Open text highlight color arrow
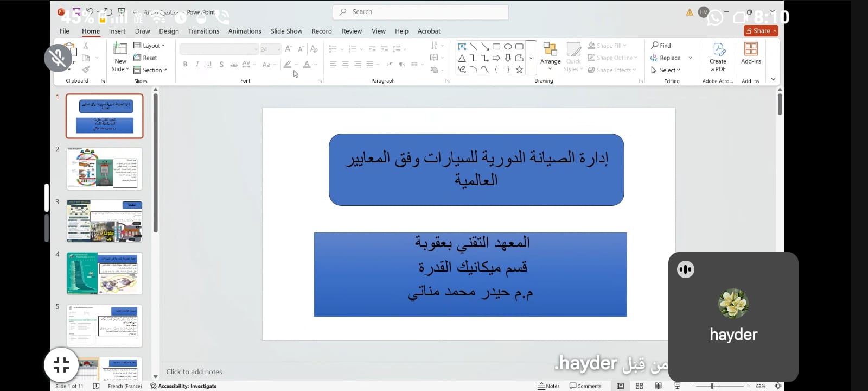 pyautogui.click(x=296, y=64)
